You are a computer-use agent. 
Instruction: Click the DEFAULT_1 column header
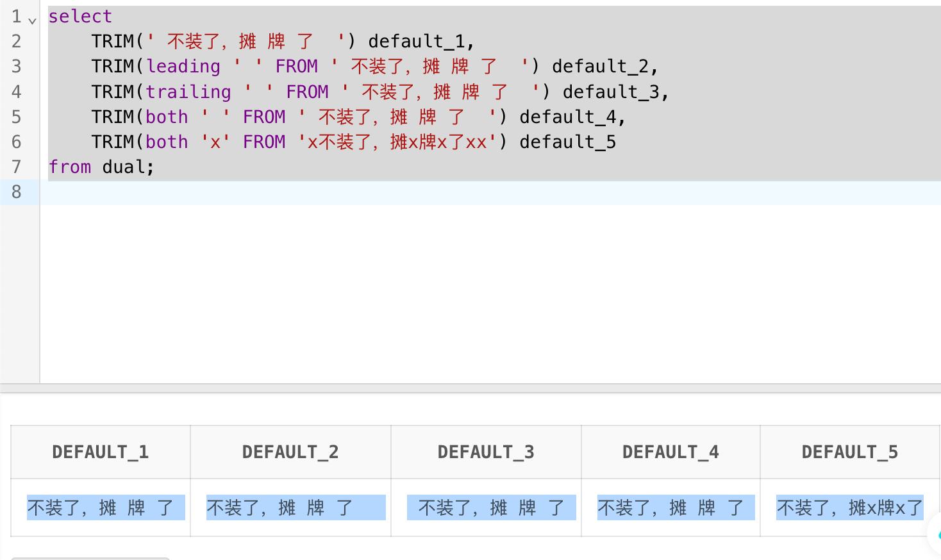point(101,452)
